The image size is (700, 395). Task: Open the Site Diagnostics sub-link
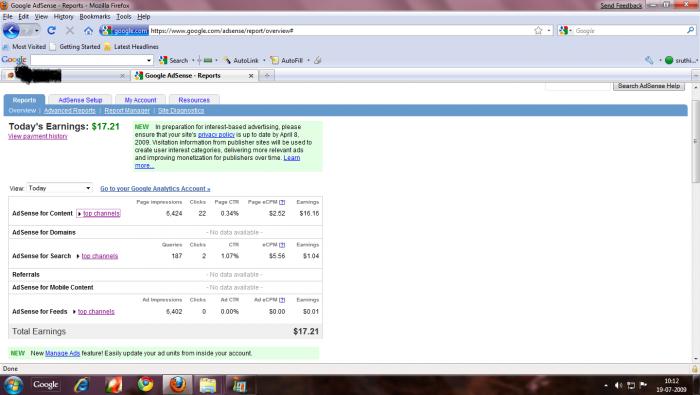tap(181, 111)
